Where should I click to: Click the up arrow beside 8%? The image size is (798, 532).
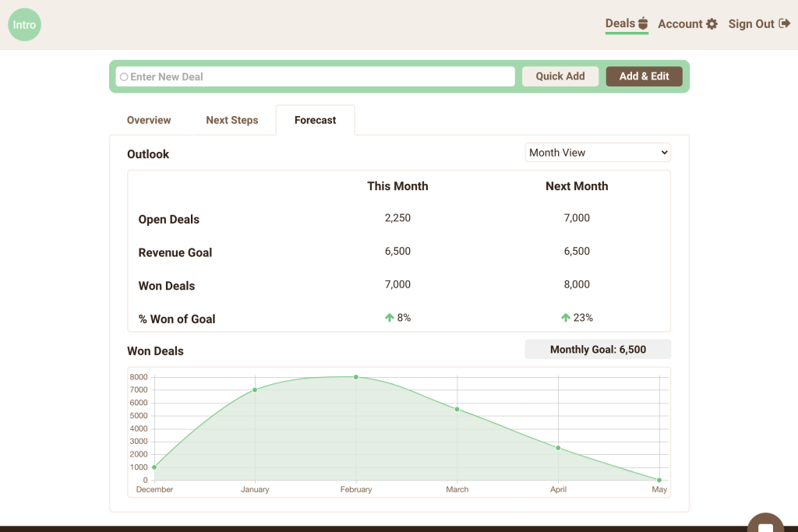[390, 318]
